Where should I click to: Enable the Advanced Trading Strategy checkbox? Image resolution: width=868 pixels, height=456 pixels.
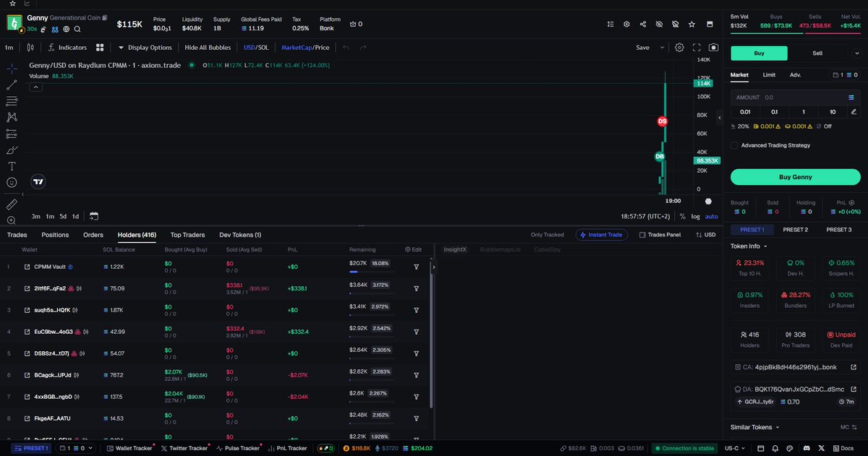[734, 145]
